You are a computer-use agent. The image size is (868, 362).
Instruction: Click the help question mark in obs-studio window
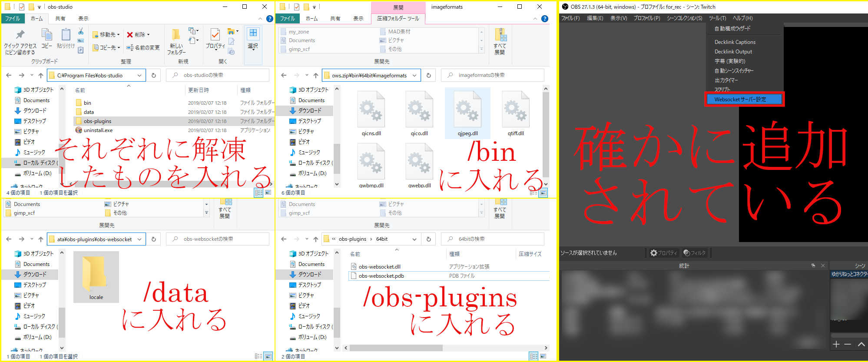pos(269,19)
